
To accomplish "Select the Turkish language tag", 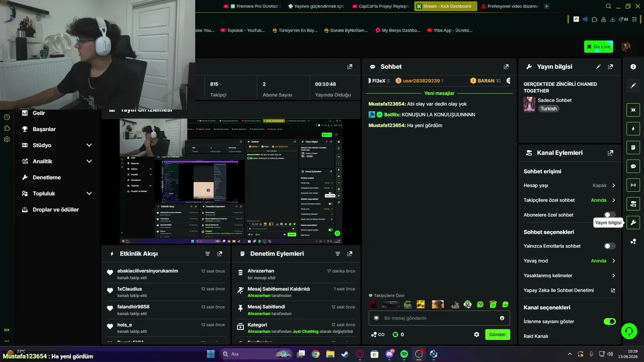I will coord(548,109).
